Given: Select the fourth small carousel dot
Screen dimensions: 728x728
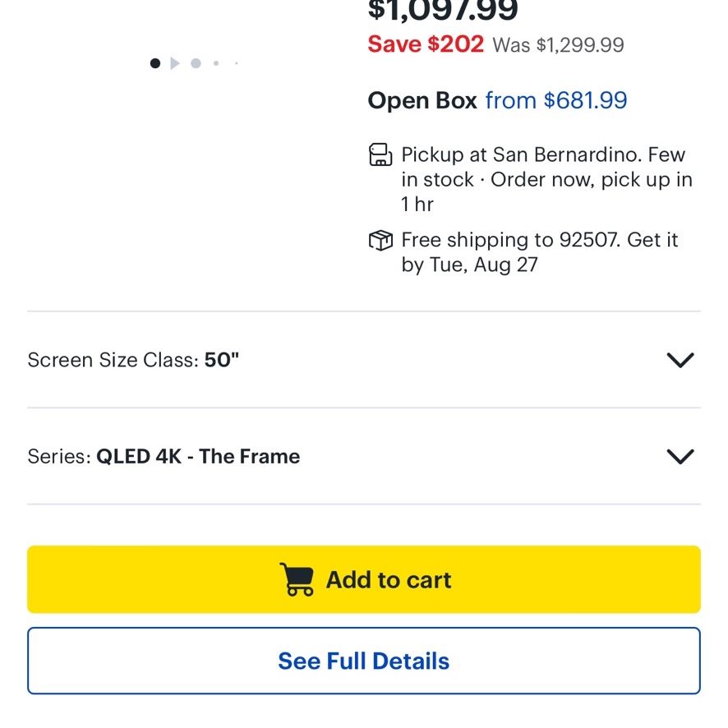Looking at the screenshot, I should (x=216, y=63).
